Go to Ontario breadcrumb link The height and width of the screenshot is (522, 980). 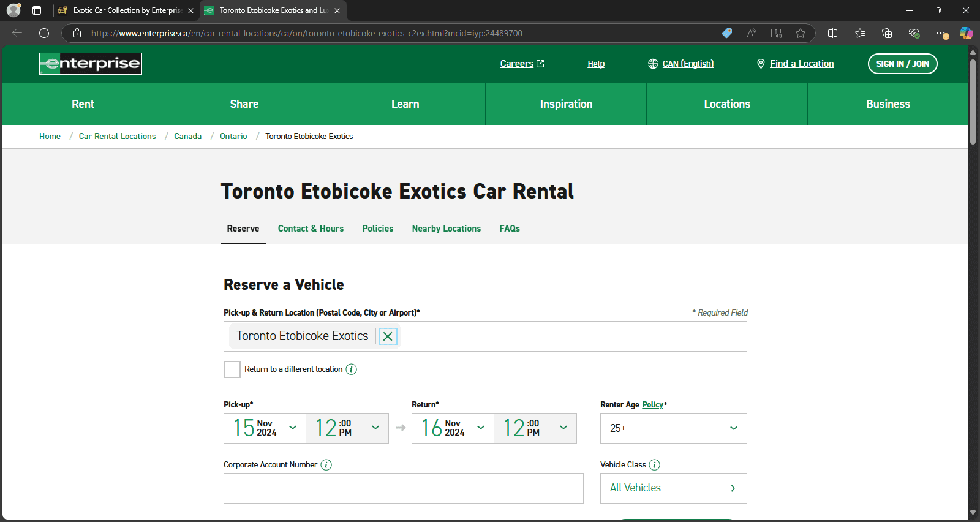[x=233, y=137]
